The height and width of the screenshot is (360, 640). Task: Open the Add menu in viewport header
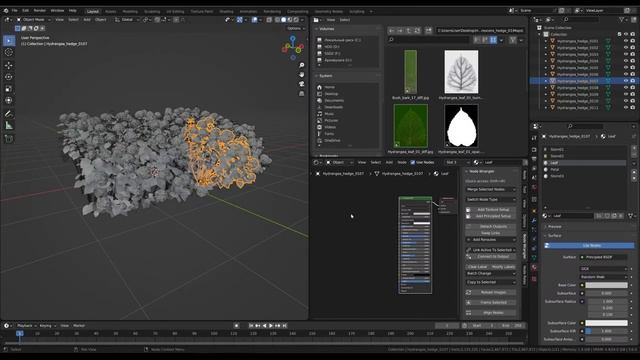[x=87, y=20]
